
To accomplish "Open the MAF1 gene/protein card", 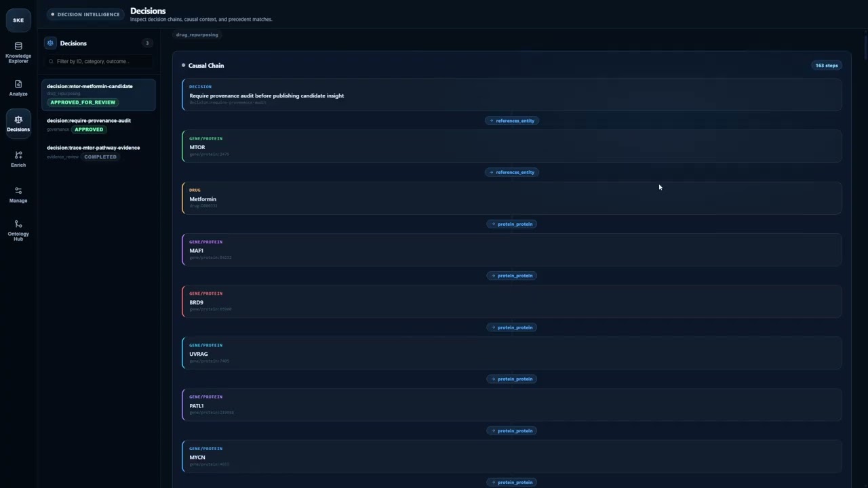I will click(x=512, y=249).
